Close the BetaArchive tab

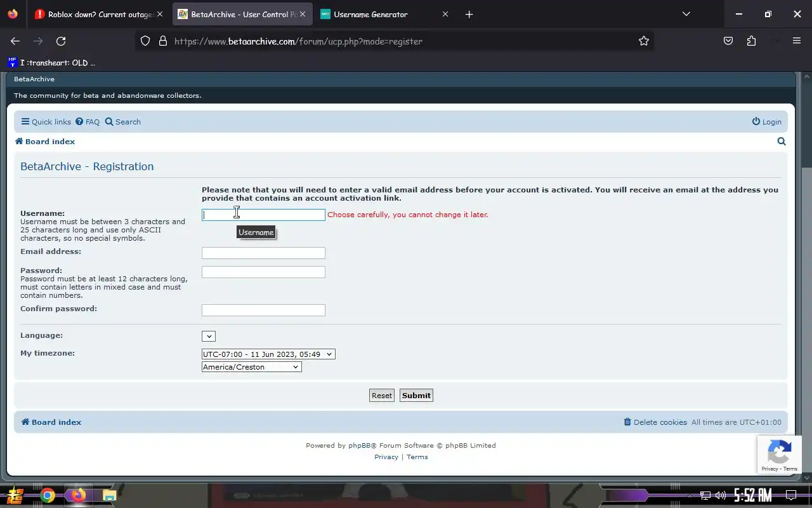[x=303, y=14]
